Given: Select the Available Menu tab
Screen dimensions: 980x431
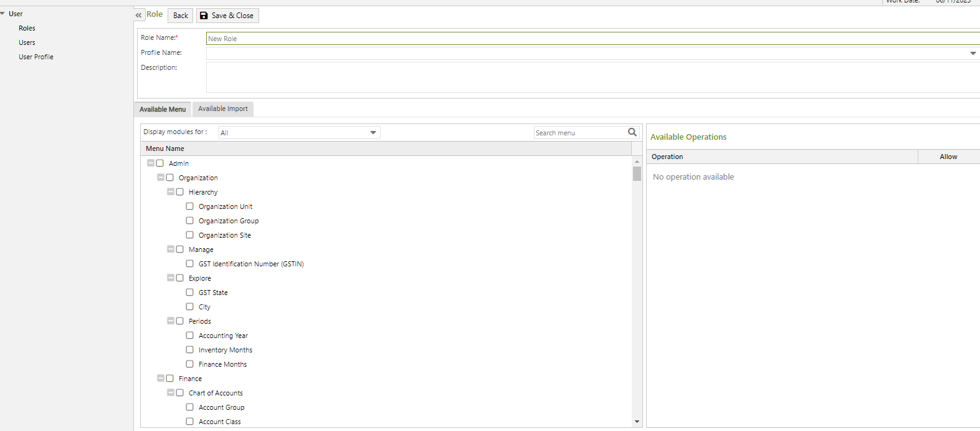Looking at the screenshot, I should pos(163,109).
